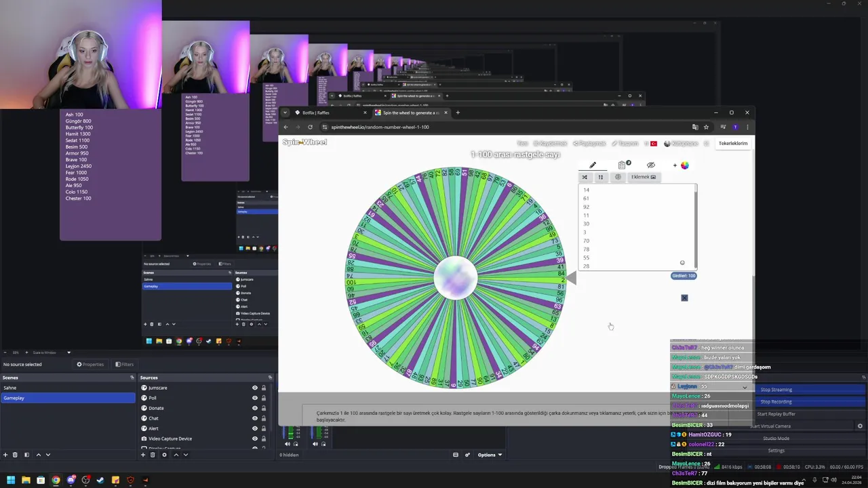The width and height of the screenshot is (868, 488).
Task: Open Chrome three-dot menu
Action: pos(747,127)
